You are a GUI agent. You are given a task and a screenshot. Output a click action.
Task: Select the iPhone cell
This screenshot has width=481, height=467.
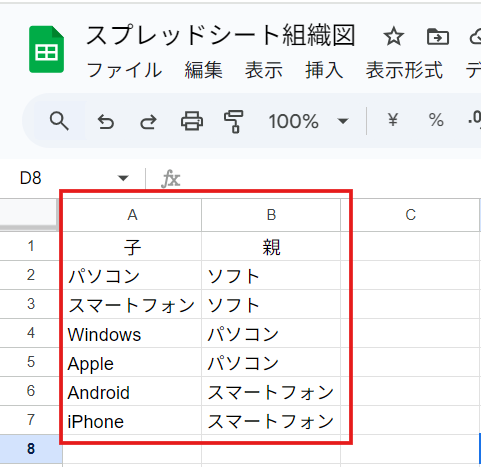[x=132, y=420]
